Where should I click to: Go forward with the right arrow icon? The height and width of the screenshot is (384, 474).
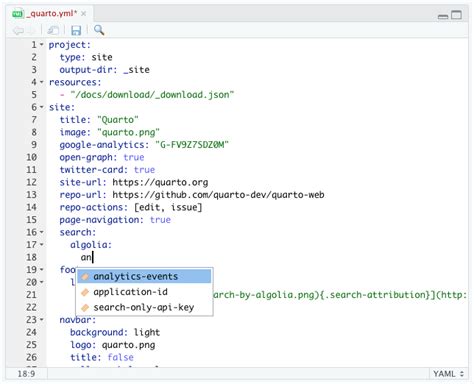coord(31,31)
